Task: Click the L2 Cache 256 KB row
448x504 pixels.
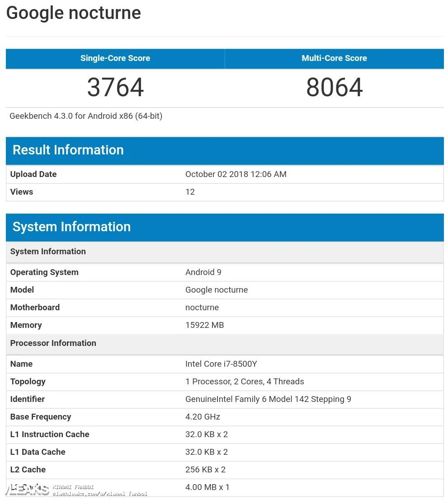Action: [225, 470]
